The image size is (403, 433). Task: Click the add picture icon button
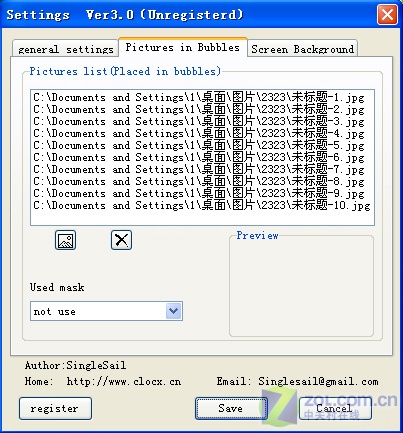65,240
